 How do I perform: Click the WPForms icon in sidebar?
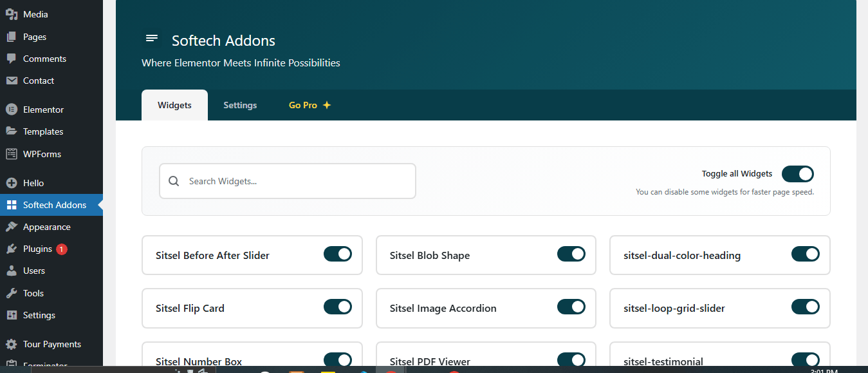(12, 154)
